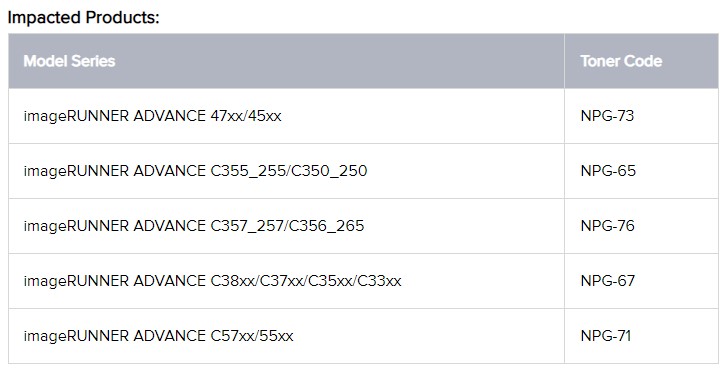
Task: Click the 55xx model text
Action: (x=276, y=336)
